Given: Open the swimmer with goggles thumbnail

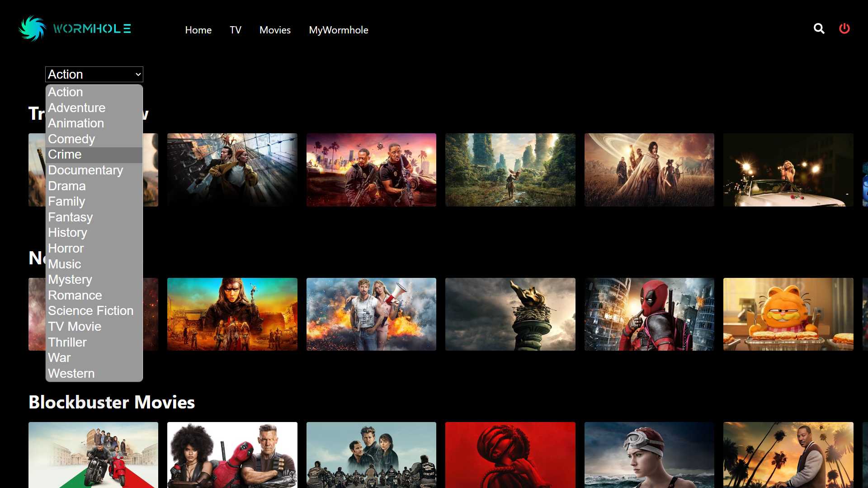Looking at the screenshot, I should [x=649, y=455].
